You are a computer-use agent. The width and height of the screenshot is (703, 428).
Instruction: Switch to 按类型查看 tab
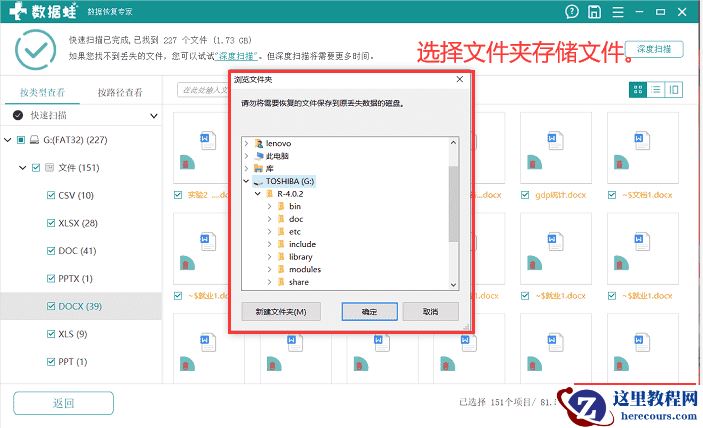point(43,92)
